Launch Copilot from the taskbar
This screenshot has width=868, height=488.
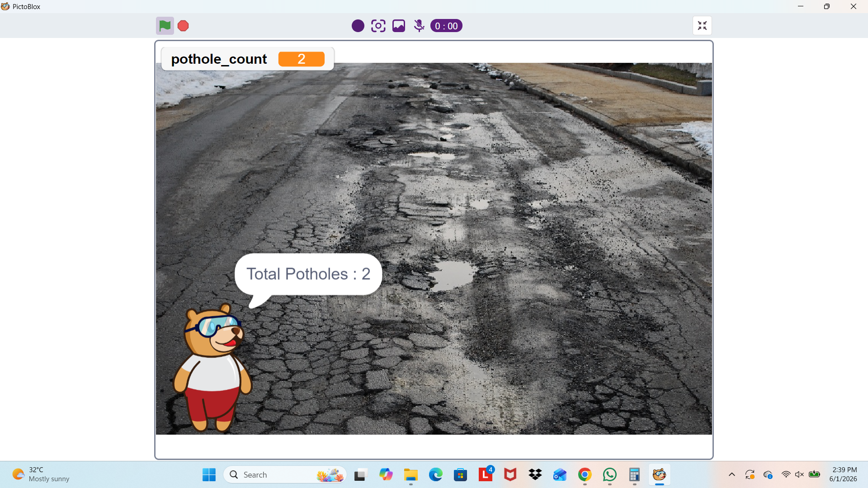386,474
